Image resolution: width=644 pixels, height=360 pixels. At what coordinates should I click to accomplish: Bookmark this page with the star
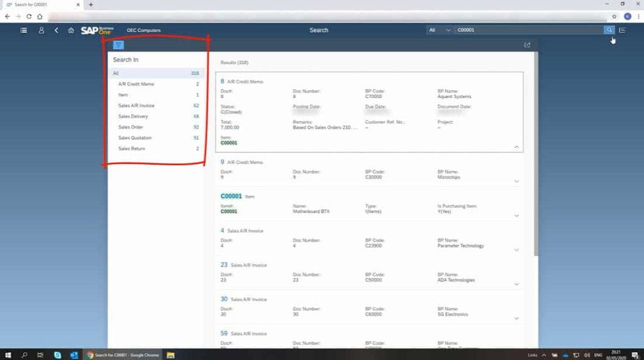[x=614, y=16]
